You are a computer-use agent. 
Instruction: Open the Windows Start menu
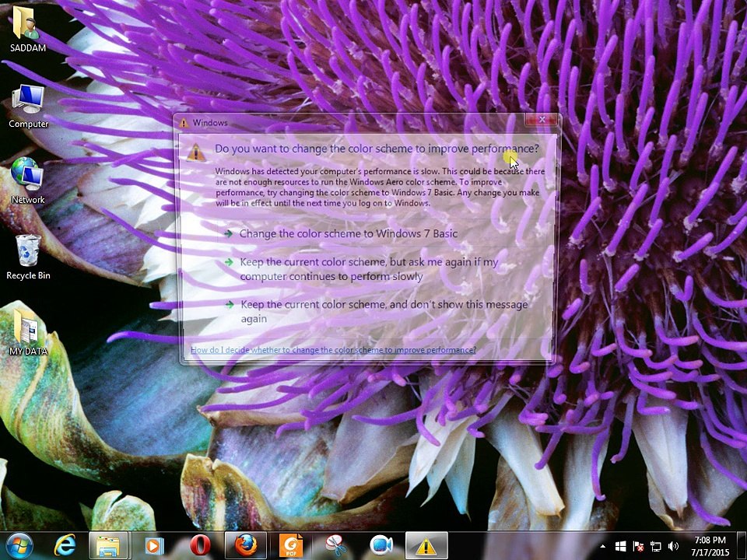(19, 546)
